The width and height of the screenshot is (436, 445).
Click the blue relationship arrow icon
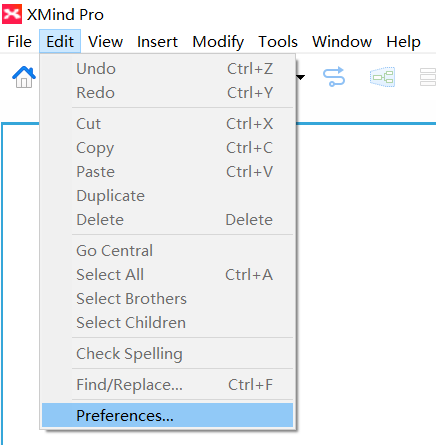coord(334,77)
